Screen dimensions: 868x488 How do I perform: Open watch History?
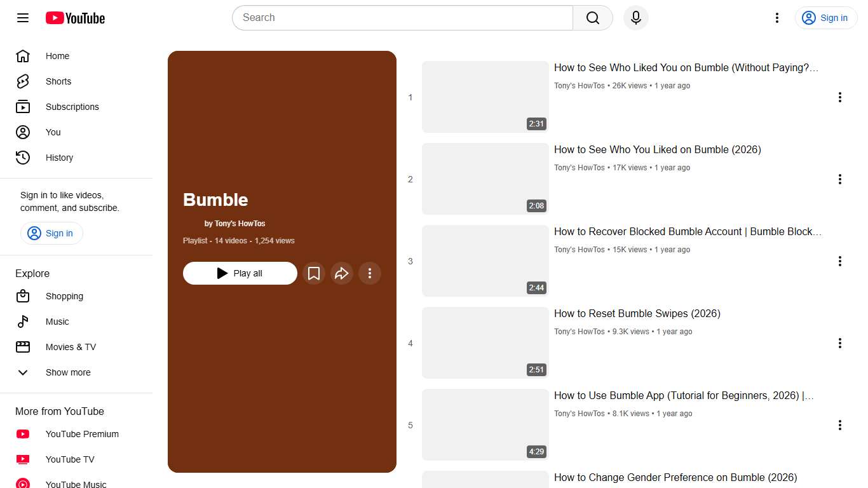pos(59,158)
